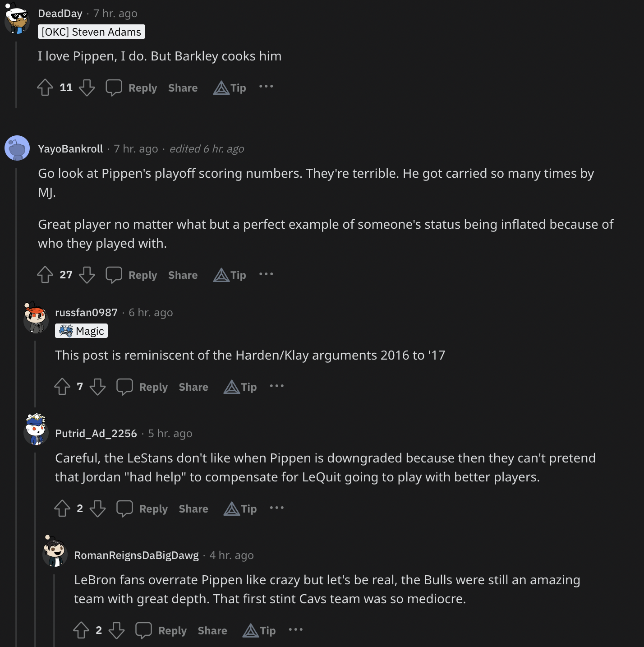Share russfan0987's comment

193,387
